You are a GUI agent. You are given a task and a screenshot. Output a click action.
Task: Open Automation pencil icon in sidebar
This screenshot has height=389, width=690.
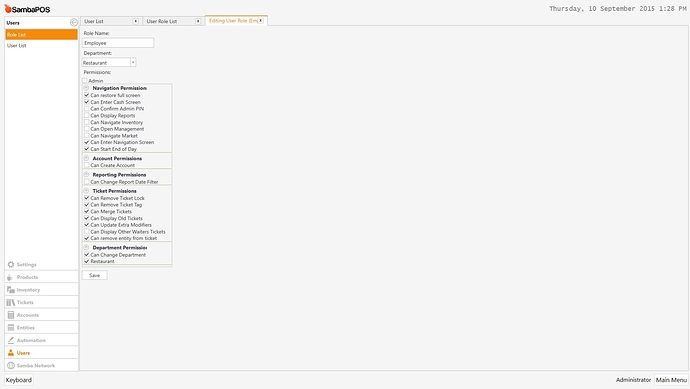tap(11, 340)
